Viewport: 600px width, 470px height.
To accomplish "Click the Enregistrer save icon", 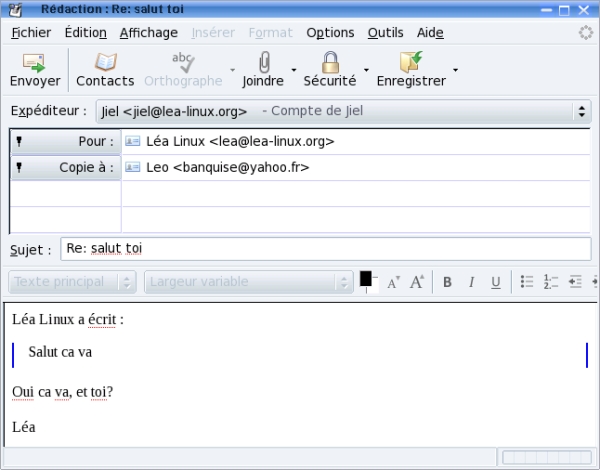I will 411,63.
